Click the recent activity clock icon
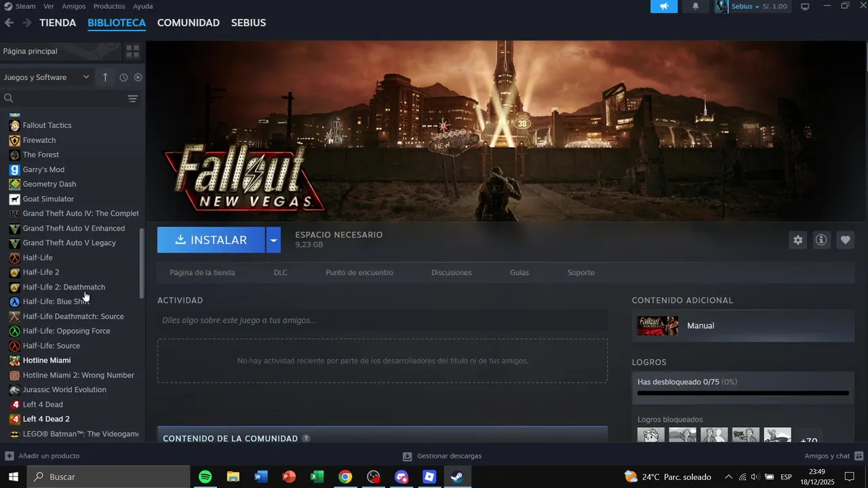 tap(123, 77)
